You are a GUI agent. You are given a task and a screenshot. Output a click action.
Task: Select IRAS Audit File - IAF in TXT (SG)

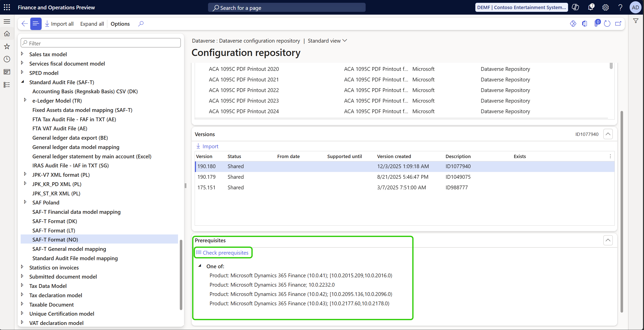coord(71,165)
